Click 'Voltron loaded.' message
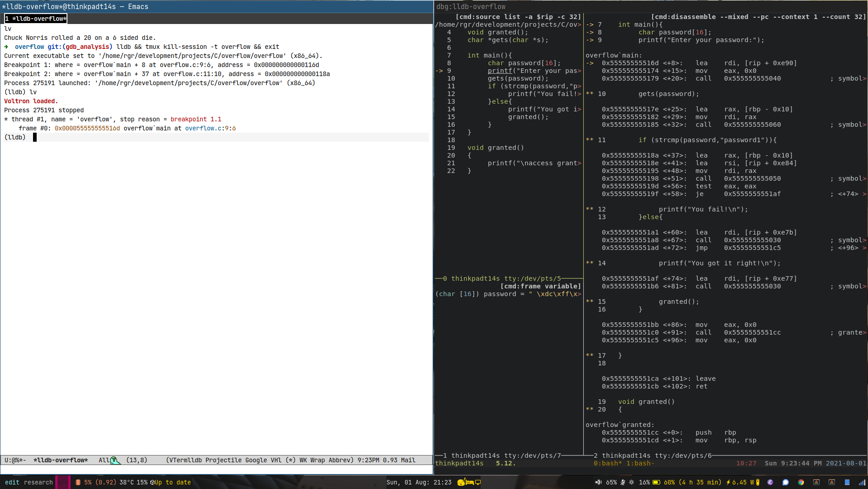This screenshot has height=489, width=868. click(x=31, y=101)
